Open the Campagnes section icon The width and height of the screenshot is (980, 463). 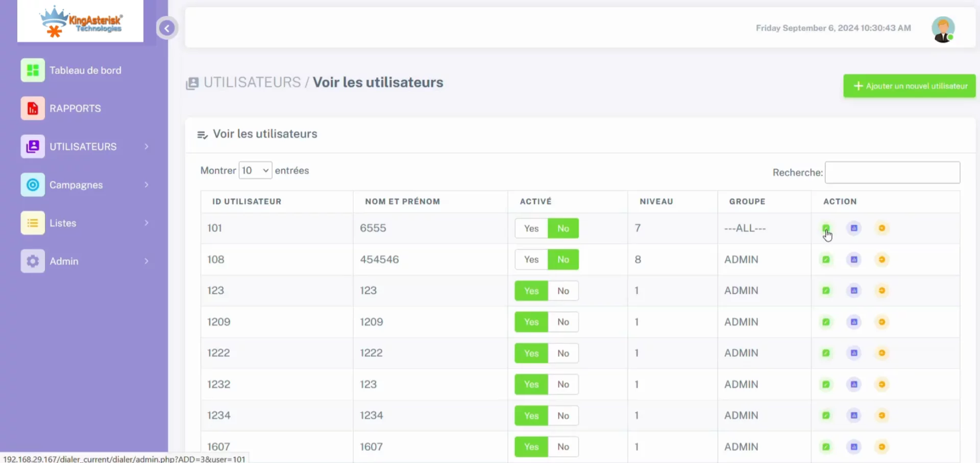pyautogui.click(x=32, y=185)
